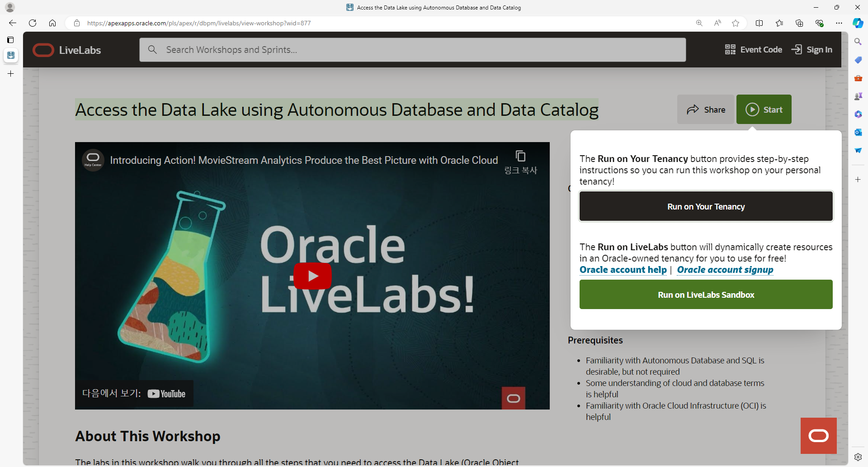The height and width of the screenshot is (467, 868).
Task: Open the zoom magnifier in address bar
Action: [x=699, y=23]
